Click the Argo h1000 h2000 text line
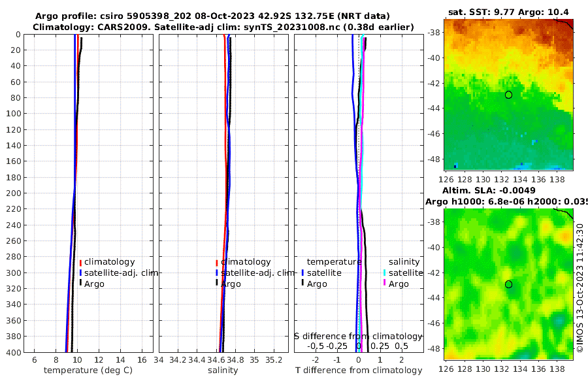The height and width of the screenshot is (379, 588). coord(506,201)
